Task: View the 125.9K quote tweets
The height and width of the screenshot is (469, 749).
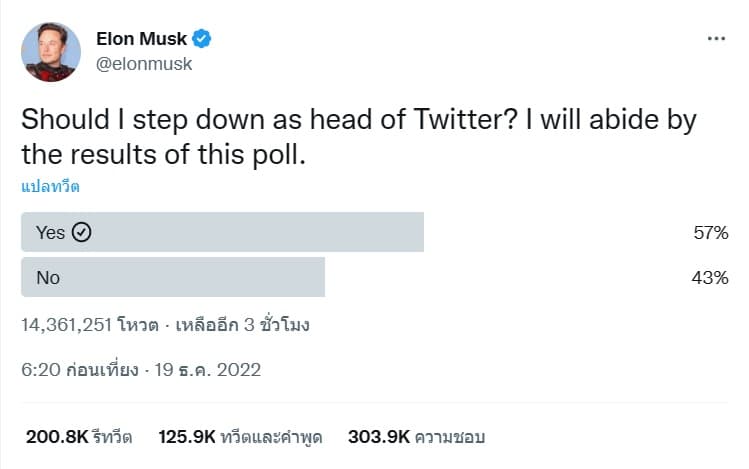Action: [x=239, y=436]
